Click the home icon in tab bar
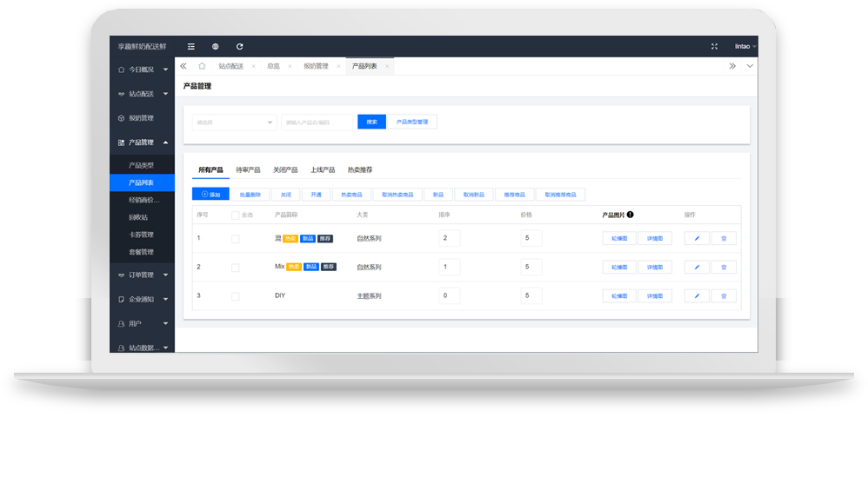The image size is (868, 477). pyautogui.click(x=202, y=66)
